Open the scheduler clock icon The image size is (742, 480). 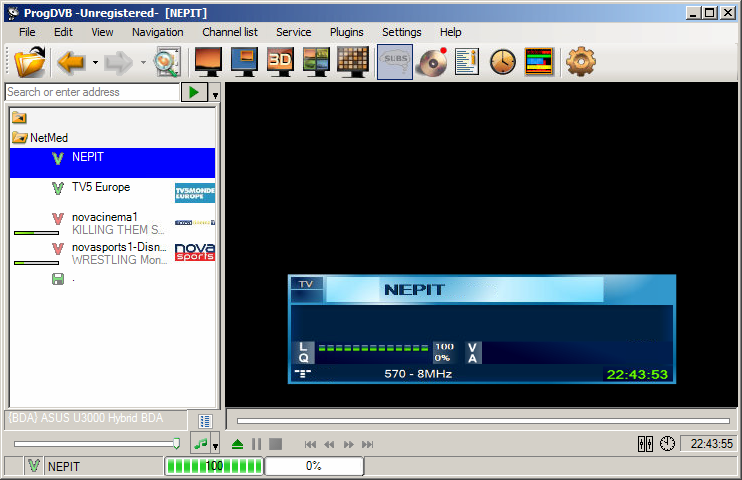(503, 62)
